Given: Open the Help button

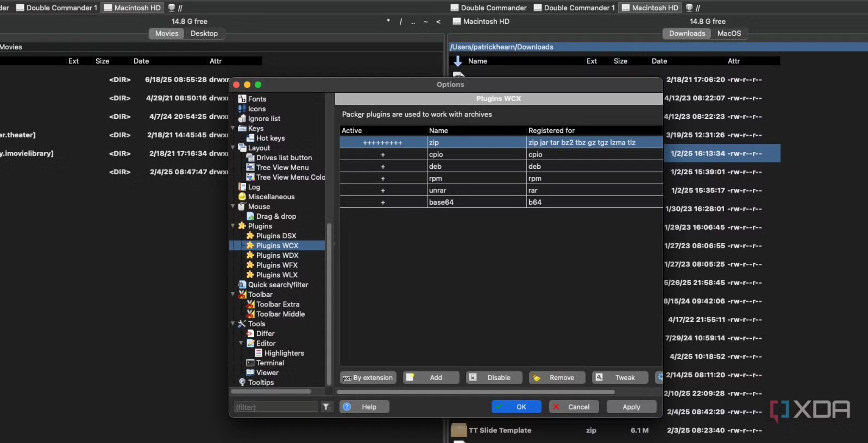Looking at the screenshot, I should click(364, 407).
